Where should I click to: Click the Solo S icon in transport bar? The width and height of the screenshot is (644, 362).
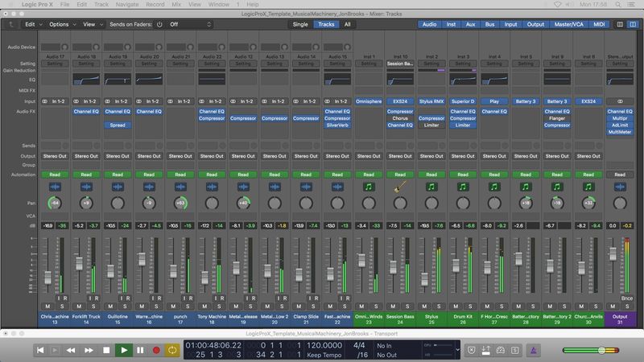coord(514,350)
